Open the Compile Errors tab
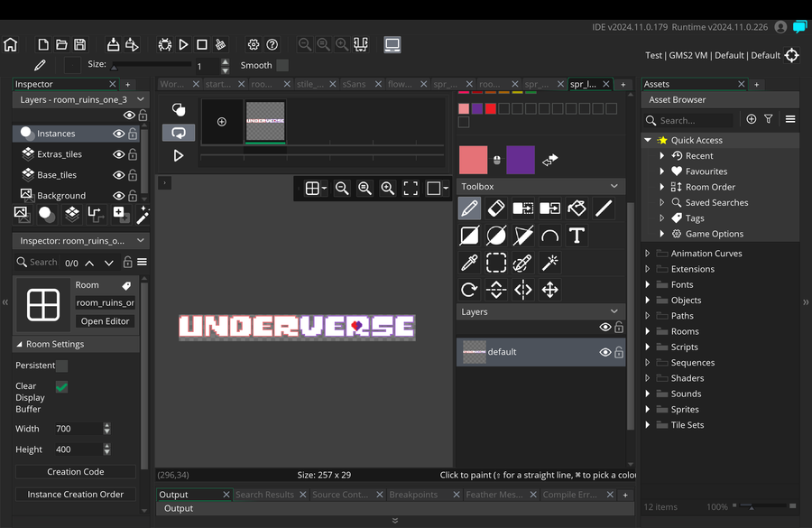The height and width of the screenshot is (528, 812). click(x=569, y=495)
